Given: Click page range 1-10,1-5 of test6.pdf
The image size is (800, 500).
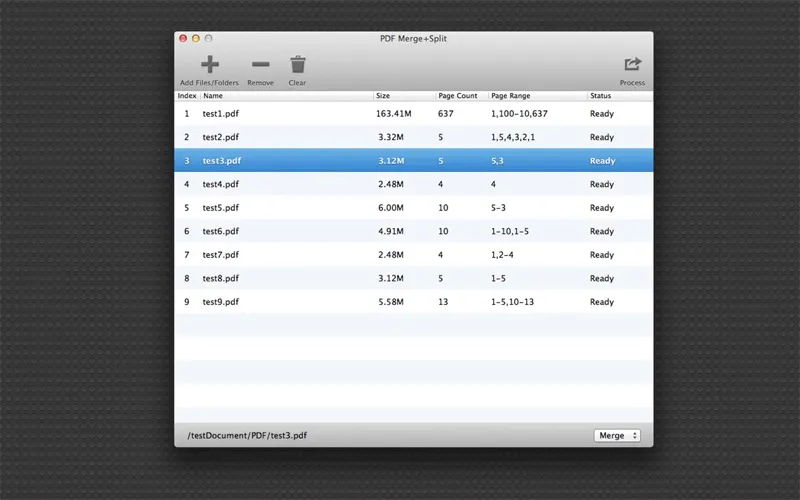Looking at the screenshot, I should coord(510,231).
